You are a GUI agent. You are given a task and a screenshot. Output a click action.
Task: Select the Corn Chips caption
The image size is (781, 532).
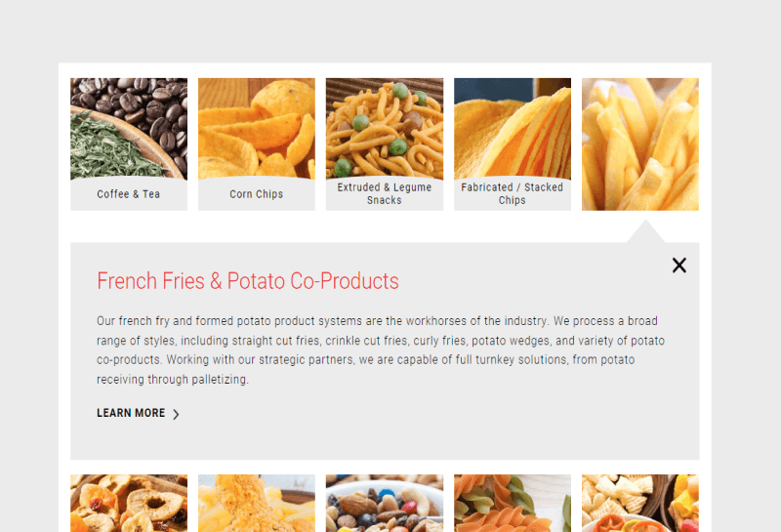[x=257, y=194]
